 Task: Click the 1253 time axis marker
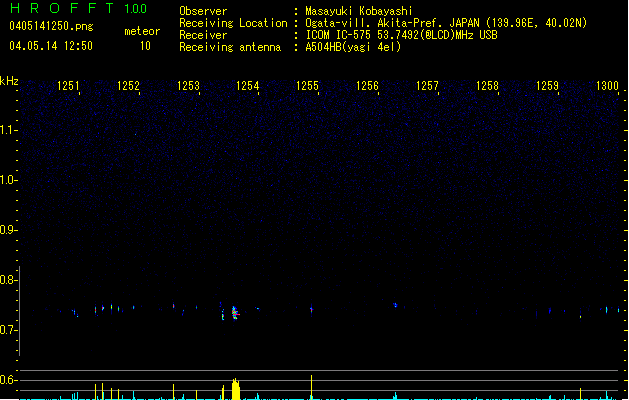point(188,85)
